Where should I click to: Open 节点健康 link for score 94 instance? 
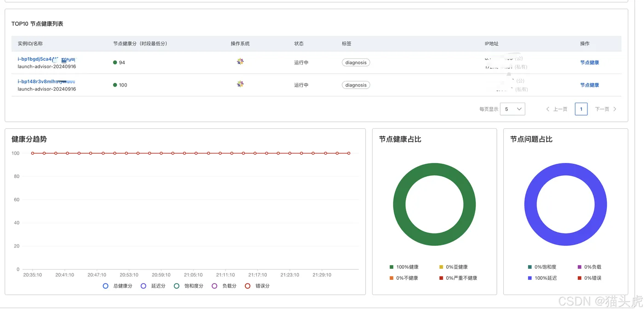(589, 63)
